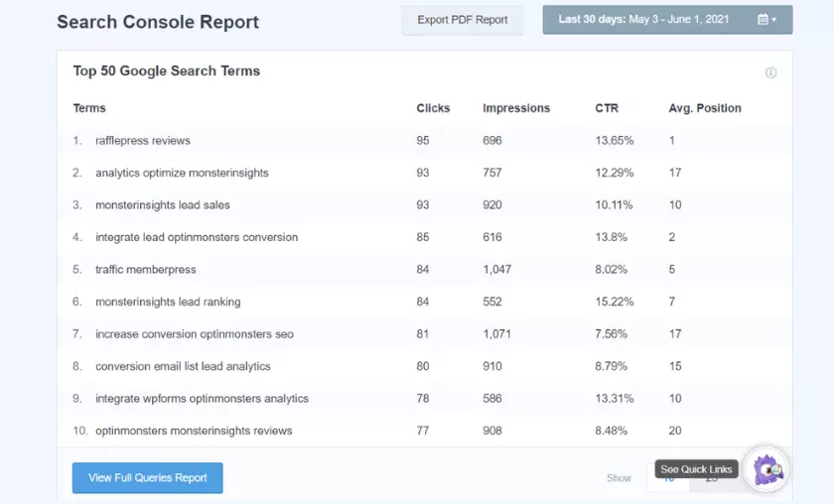Click Export PDF Report button

pos(463,20)
